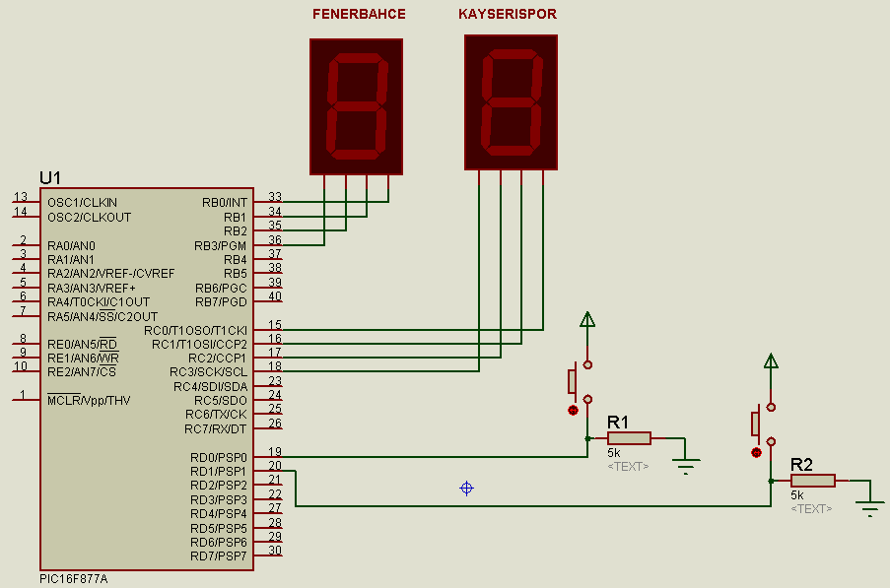Select the seven-segment display under FENERBAHCE
Viewport: 890px width, 588px height.
(357, 106)
